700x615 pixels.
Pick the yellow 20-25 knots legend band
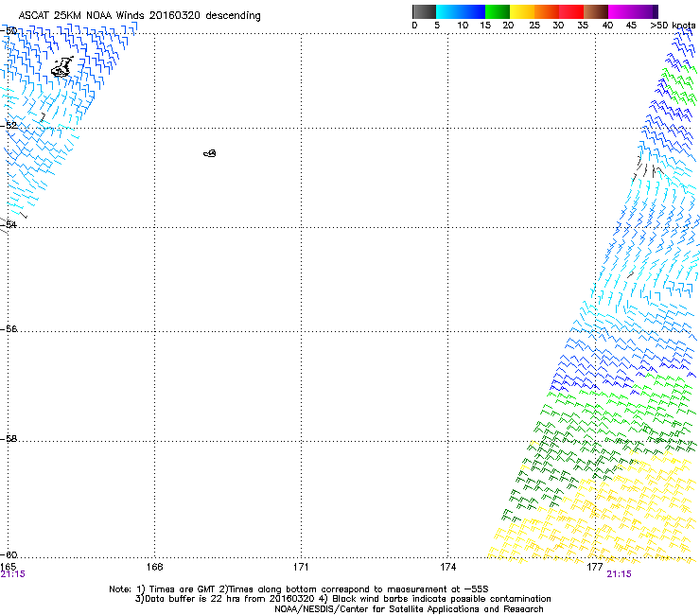coord(522,11)
